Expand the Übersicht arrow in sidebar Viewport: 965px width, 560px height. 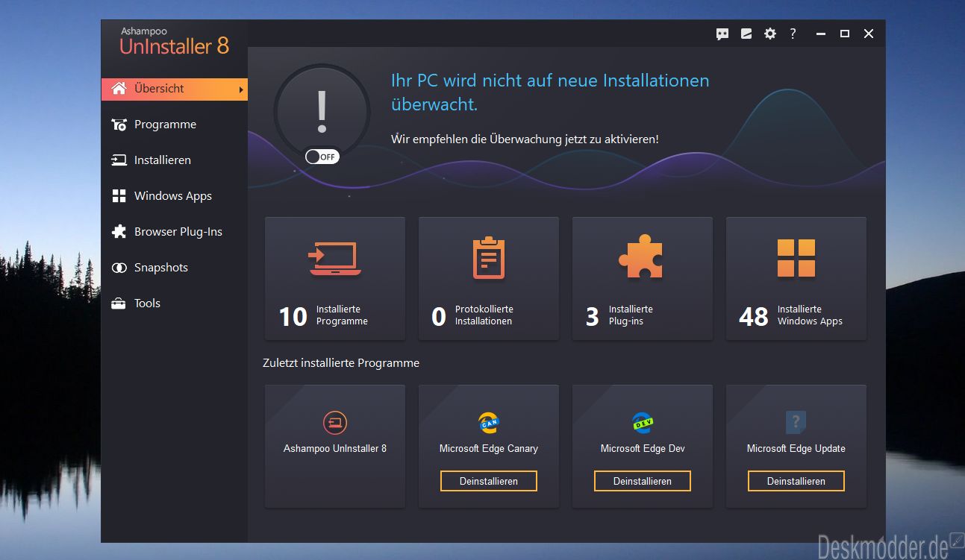(241, 89)
